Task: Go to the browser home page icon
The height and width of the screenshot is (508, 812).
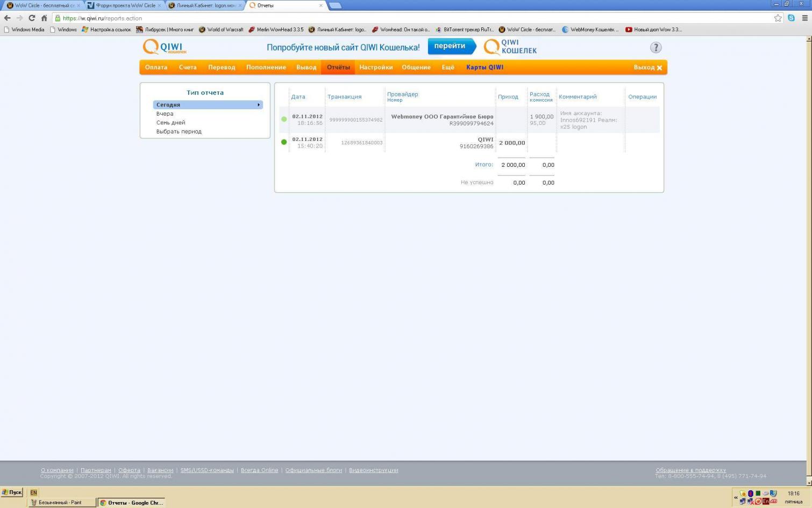Action: pyautogui.click(x=44, y=18)
